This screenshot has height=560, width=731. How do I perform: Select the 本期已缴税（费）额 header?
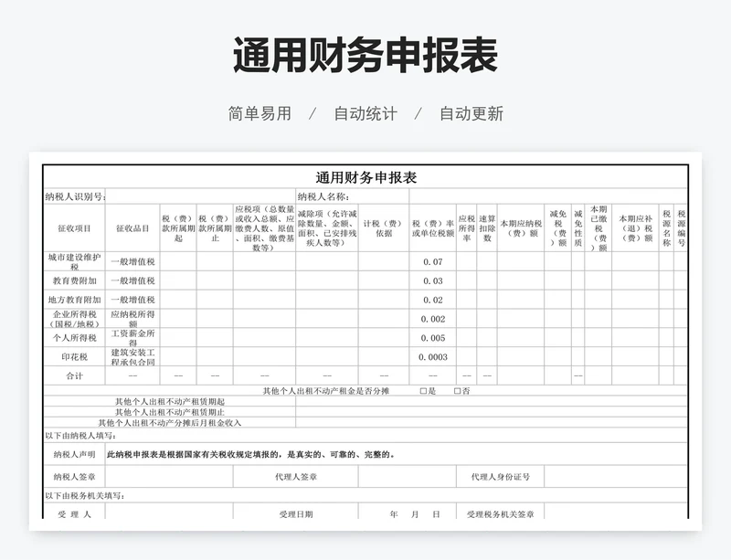tap(599, 228)
